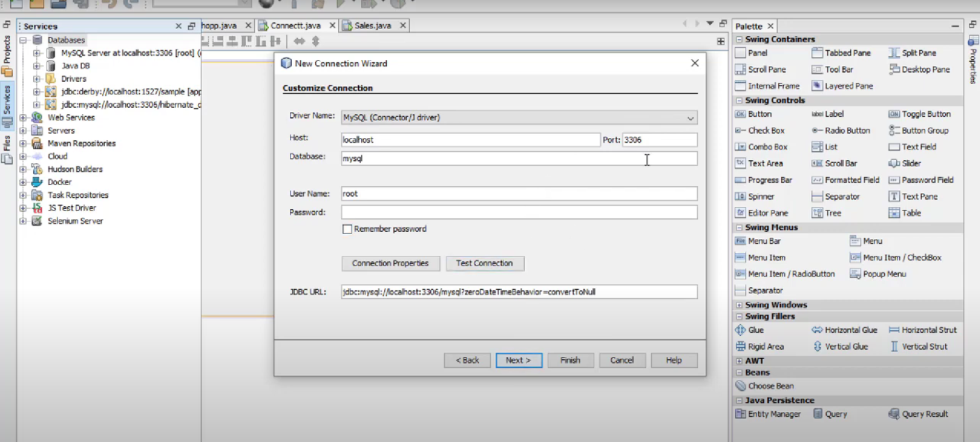The height and width of the screenshot is (442, 980).
Task: Click the Password field
Action: [x=519, y=212]
